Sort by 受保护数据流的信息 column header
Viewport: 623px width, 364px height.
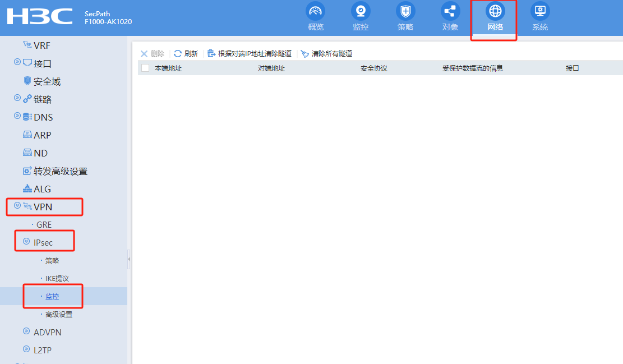472,68
